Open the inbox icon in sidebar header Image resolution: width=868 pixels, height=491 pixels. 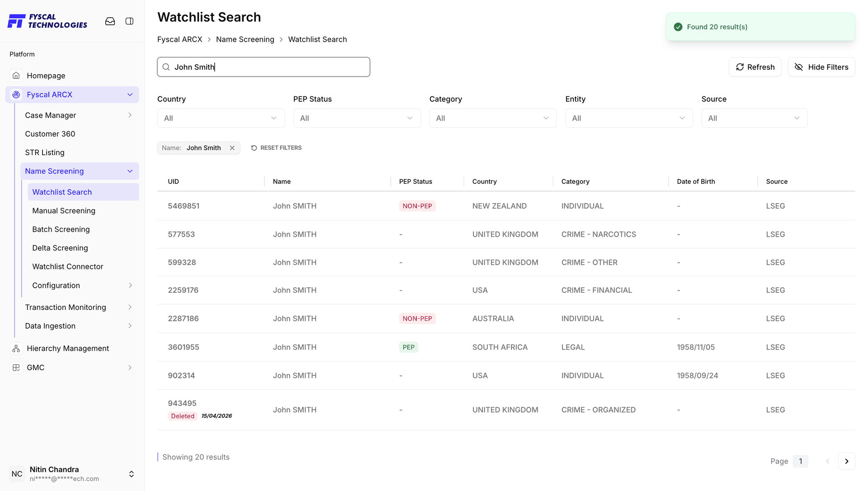[x=110, y=21]
